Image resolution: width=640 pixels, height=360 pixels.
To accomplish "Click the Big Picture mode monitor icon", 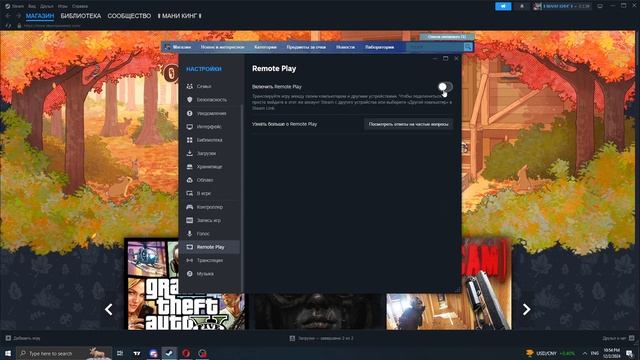I will coord(600,6).
